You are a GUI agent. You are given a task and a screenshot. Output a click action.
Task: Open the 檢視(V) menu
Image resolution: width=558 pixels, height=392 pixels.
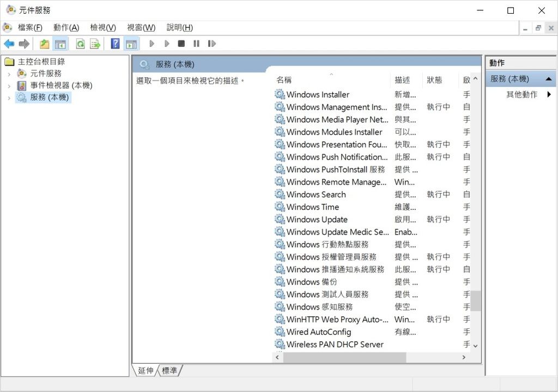103,27
